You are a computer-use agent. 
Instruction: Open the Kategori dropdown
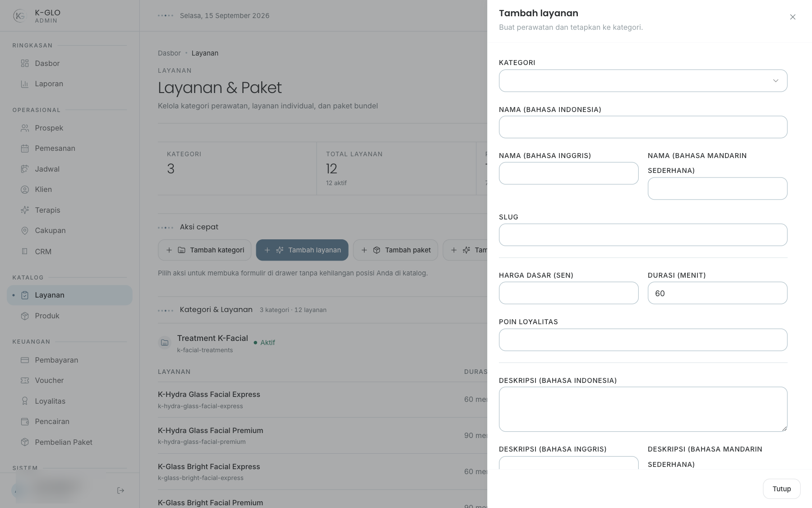[x=643, y=81]
